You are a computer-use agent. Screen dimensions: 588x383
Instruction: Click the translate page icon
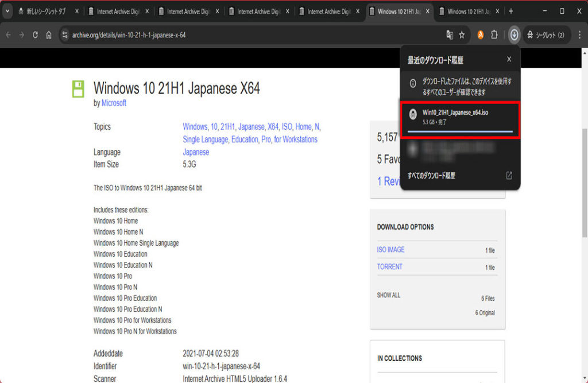point(450,35)
